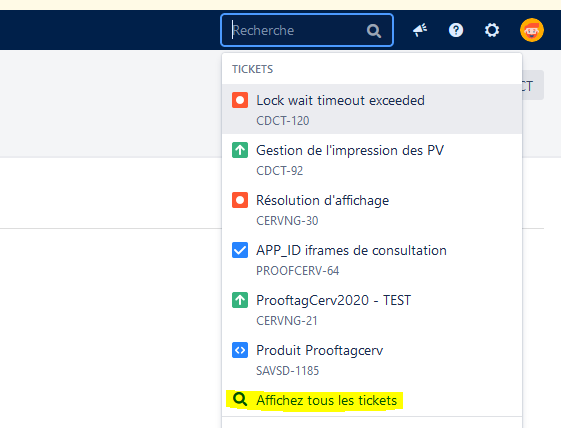Screen dimensions: 561x428
Task: Click Affichez tous les tickets link
Action: click(326, 400)
